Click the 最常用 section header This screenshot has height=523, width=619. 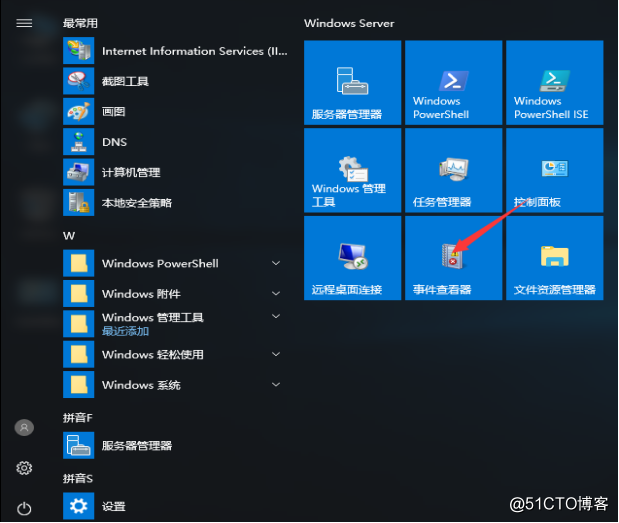pos(80,23)
